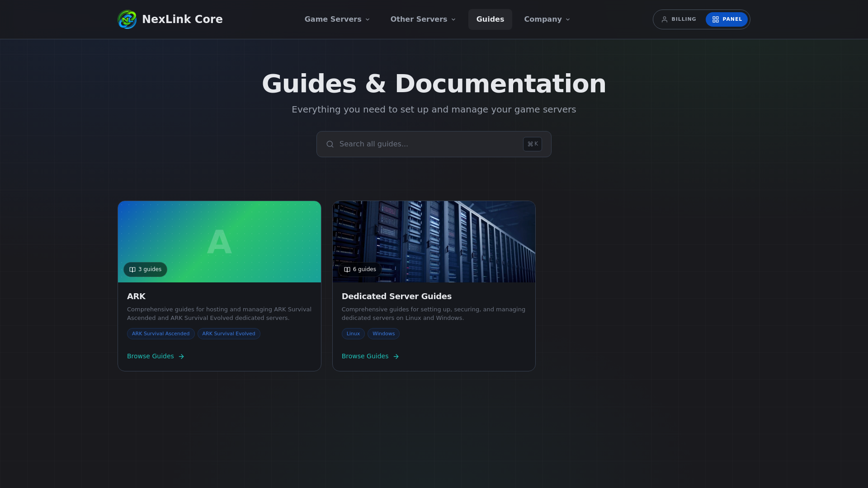Viewport: 868px width, 488px height.
Task: Select the ARK Survival Ascended tag
Action: (x=160, y=334)
